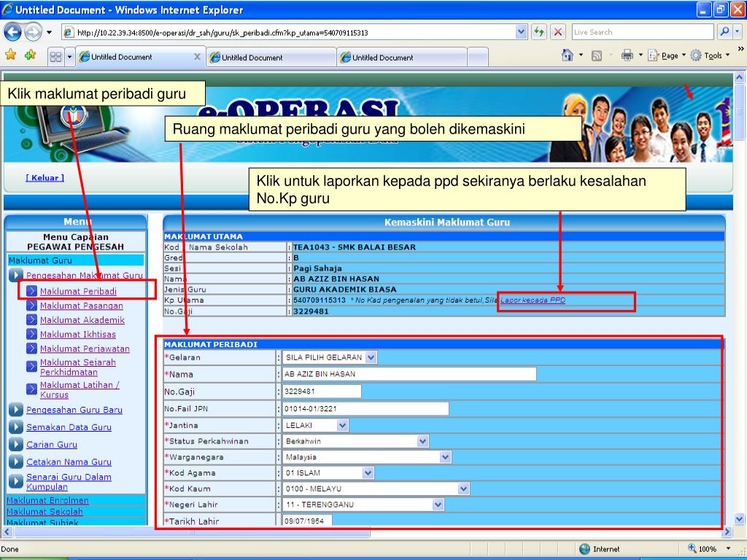This screenshot has height=560, width=747.
Task: Open the Gelaran dropdown list
Action: (330, 357)
